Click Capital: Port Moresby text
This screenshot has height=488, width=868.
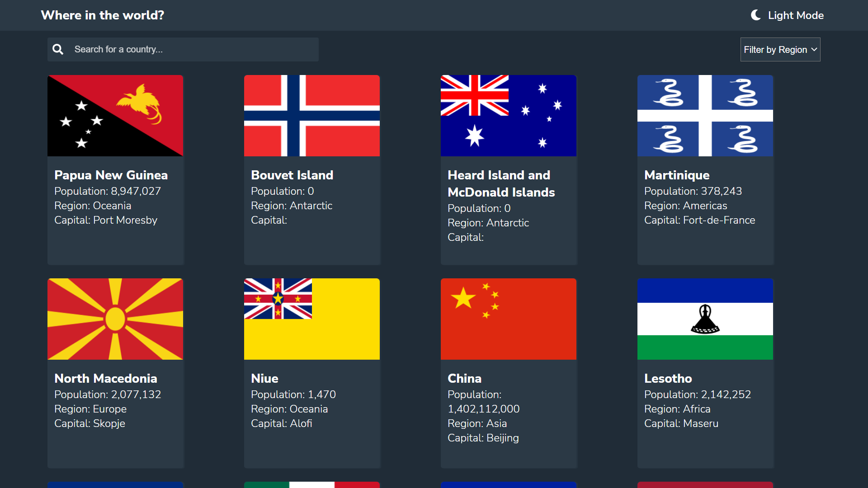(x=106, y=220)
